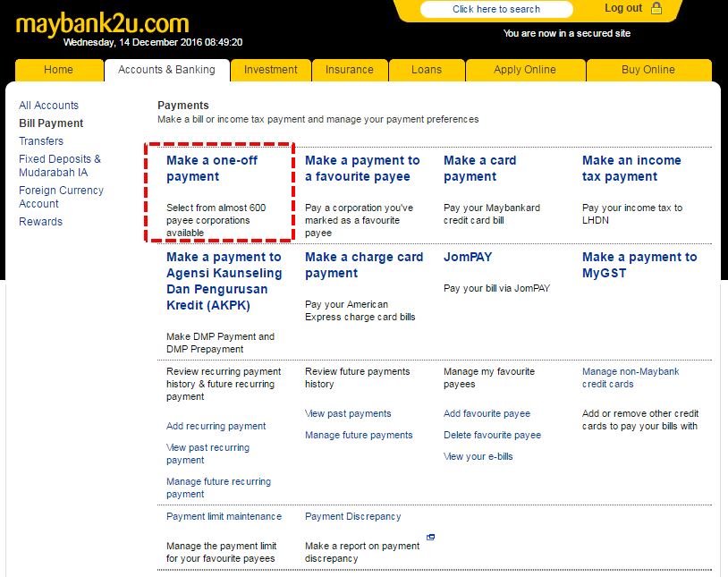Choose Make a one-off payment

click(212, 168)
